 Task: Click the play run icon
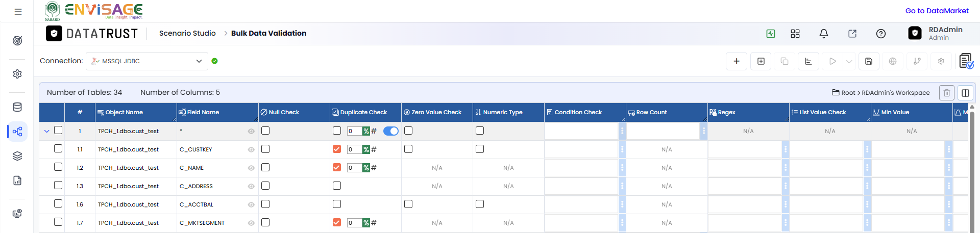point(832,61)
